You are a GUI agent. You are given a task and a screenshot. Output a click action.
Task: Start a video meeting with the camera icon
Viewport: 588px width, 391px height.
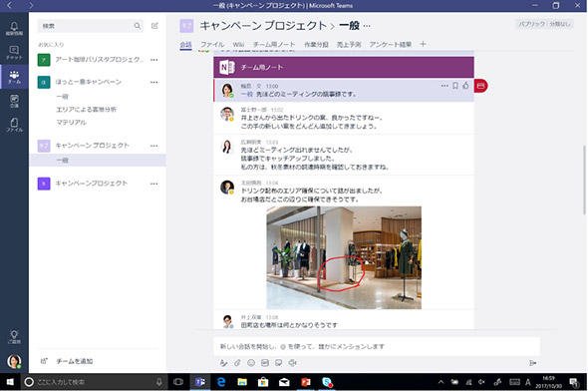tap(292, 363)
